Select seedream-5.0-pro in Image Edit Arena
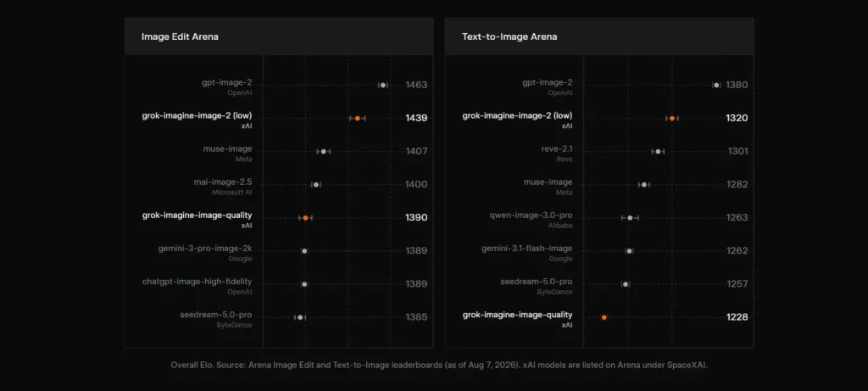 216,315
